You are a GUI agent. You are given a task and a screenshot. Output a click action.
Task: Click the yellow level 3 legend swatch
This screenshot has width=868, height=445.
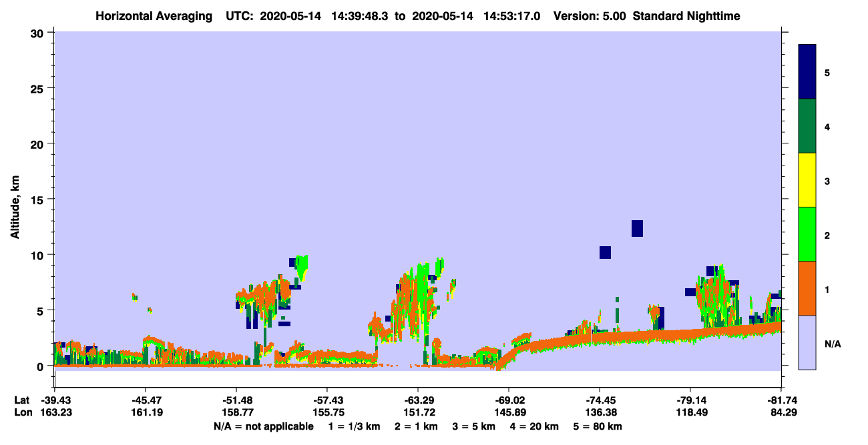click(807, 180)
